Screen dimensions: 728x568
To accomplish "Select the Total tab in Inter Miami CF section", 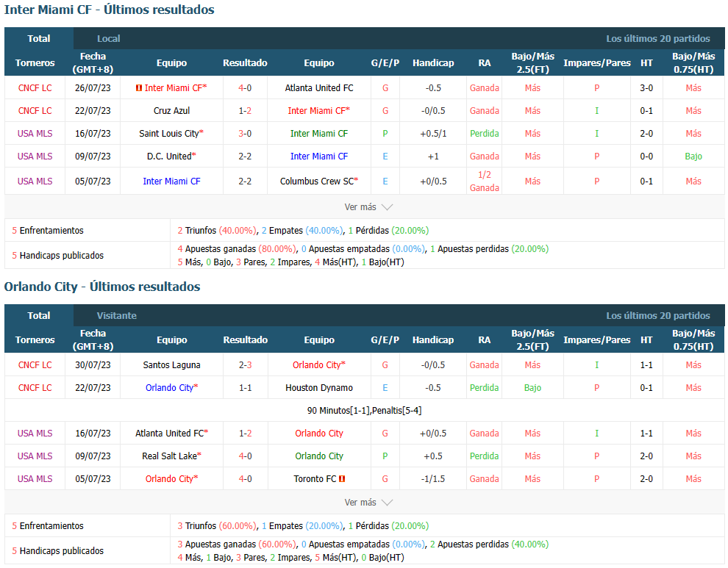I will pos(39,38).
